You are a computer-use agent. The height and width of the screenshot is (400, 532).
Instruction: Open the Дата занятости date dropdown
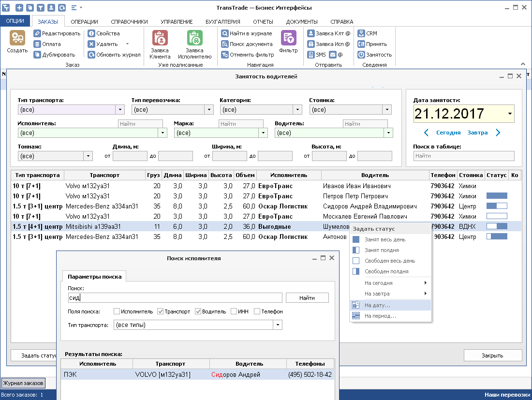[509, 114]
